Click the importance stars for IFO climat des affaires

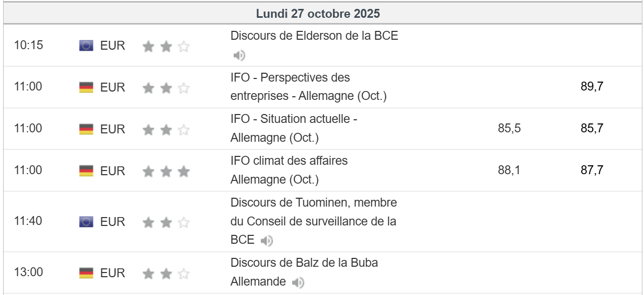[166, 171]
